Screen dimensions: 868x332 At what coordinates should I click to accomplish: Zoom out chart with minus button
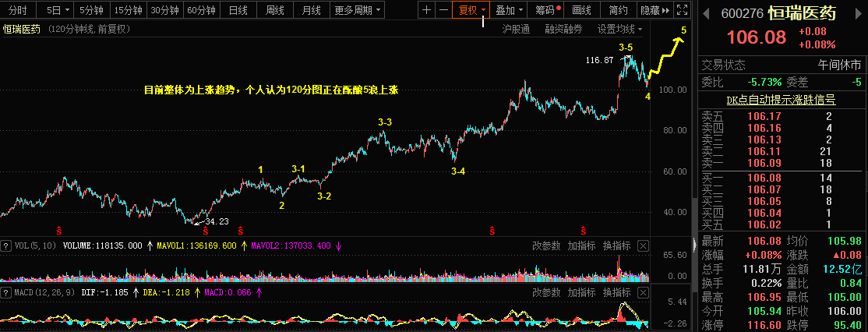443,10
